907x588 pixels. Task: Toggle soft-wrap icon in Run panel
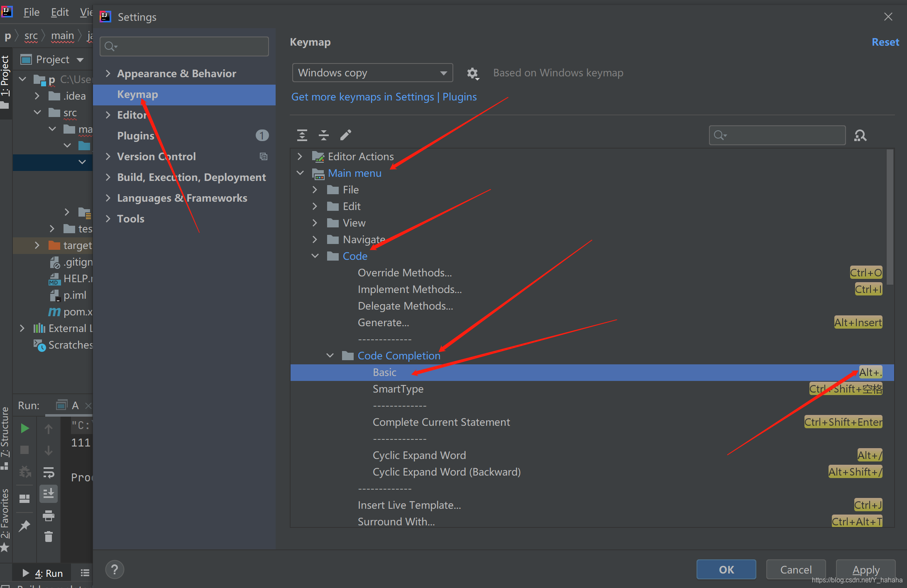49,472
